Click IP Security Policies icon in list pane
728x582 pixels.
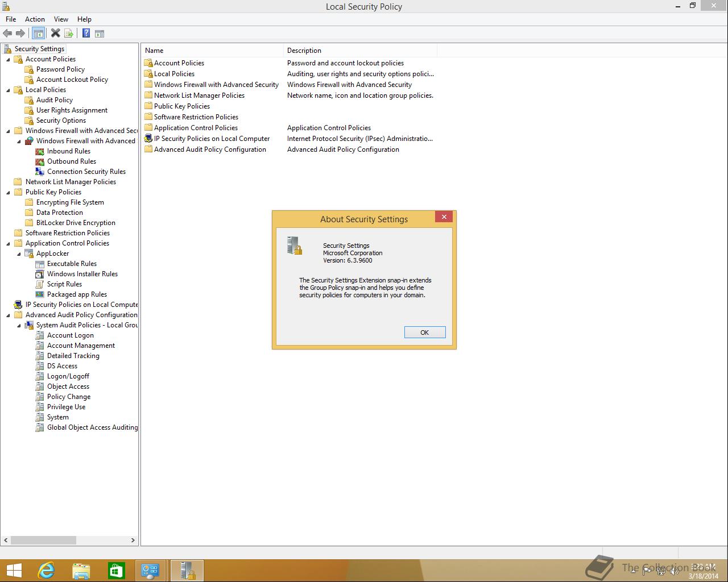click(148, 139)
